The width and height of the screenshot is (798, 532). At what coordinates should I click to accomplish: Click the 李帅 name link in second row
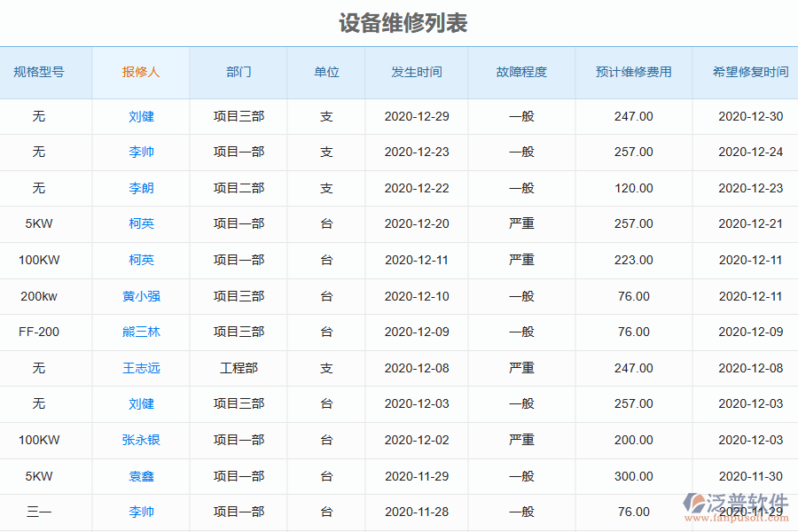click(x=140, y=152)
